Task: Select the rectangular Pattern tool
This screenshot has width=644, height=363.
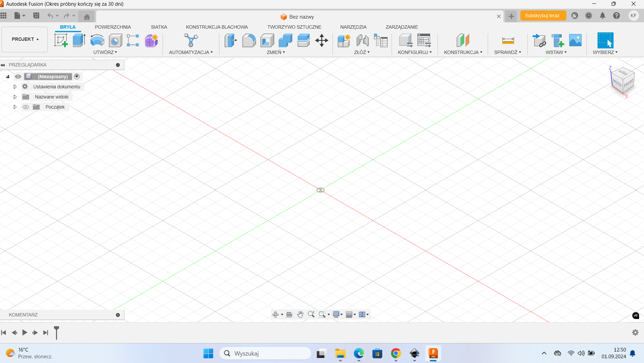Action: [x=133, y=40]
